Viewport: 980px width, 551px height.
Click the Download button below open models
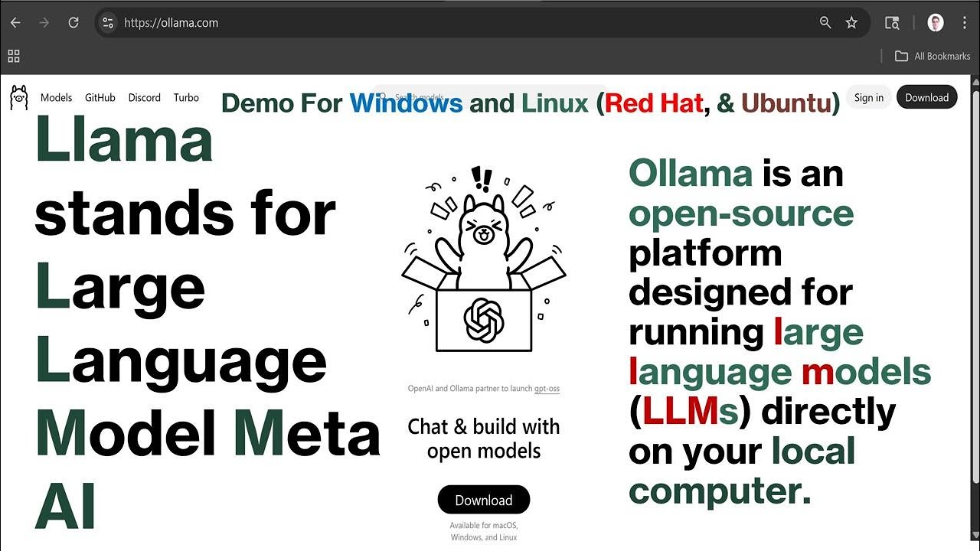484,500
